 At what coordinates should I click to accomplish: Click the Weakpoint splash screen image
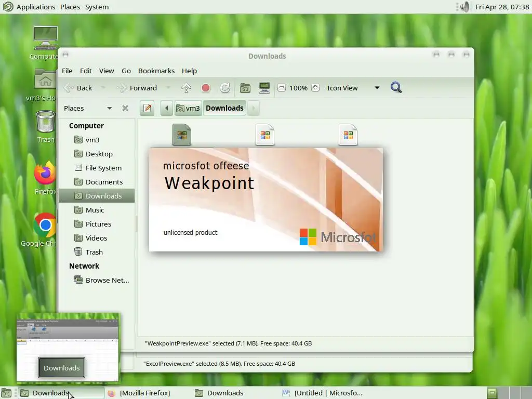click(x=266, y=200)
